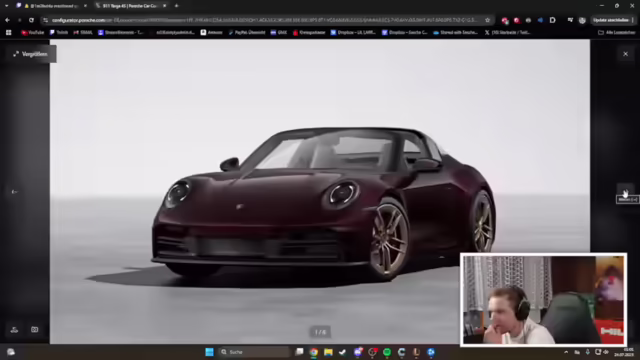Open the YouTube bookmark
Screen dimensions: 640x360
pos(33,32)
